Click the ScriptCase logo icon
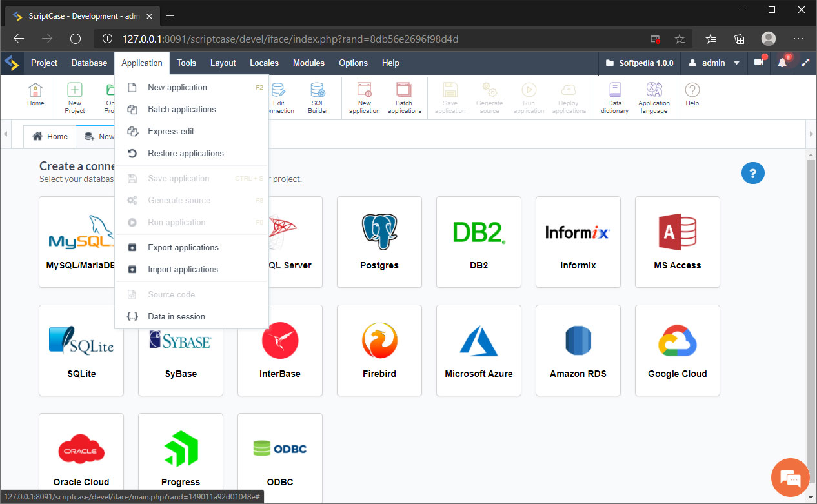 (12, 63)
